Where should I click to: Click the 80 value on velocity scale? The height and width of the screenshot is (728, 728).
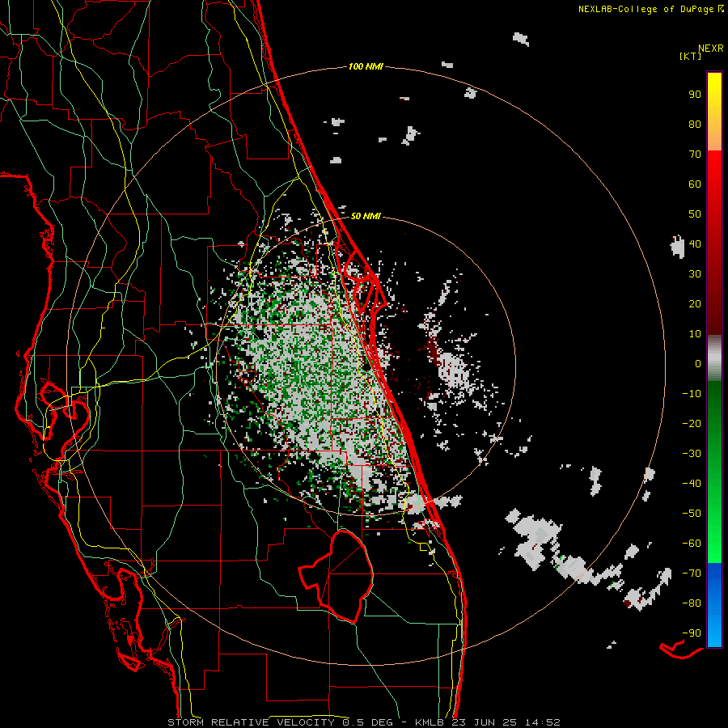695,124
